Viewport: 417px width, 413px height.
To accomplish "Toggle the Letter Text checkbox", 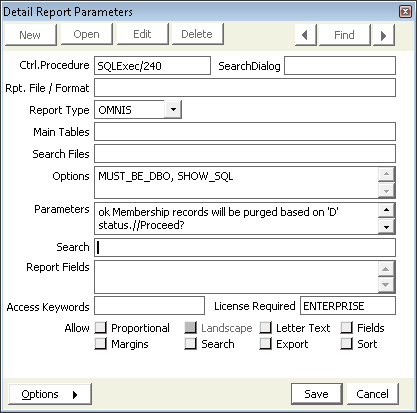I will pyautogui.click(x=265, y=328).
